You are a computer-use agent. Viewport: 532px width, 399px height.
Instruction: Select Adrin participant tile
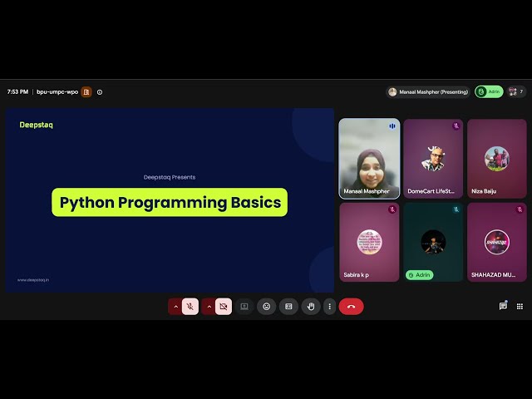tap(433, 242)
